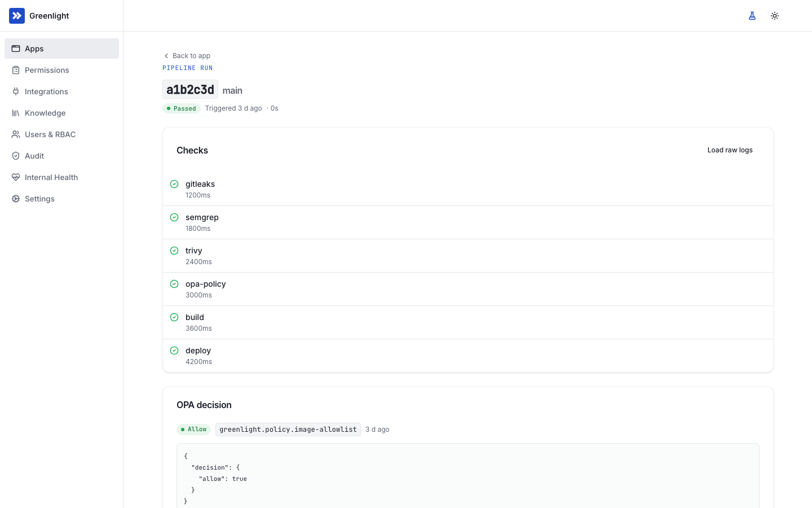This screenshot has height=508, width=812.
Task: Click the Integrations plug icon
Action: [16, 91]
